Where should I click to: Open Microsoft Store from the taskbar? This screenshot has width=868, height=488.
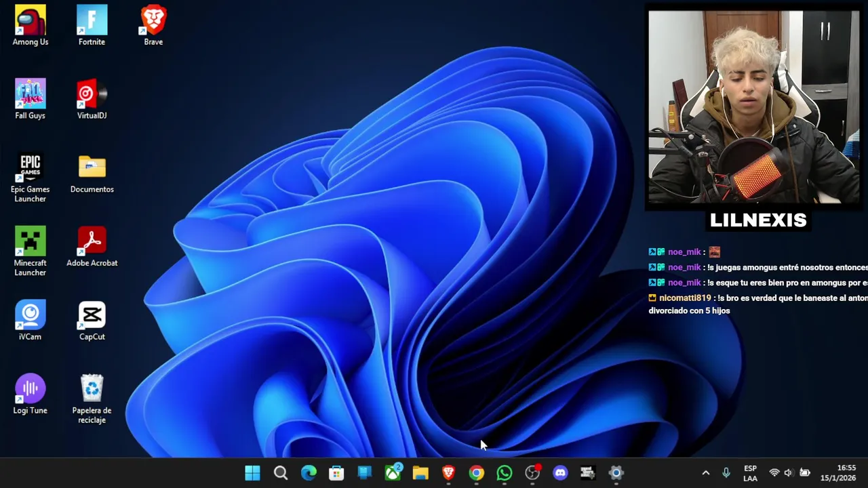[x=336, y=473]
